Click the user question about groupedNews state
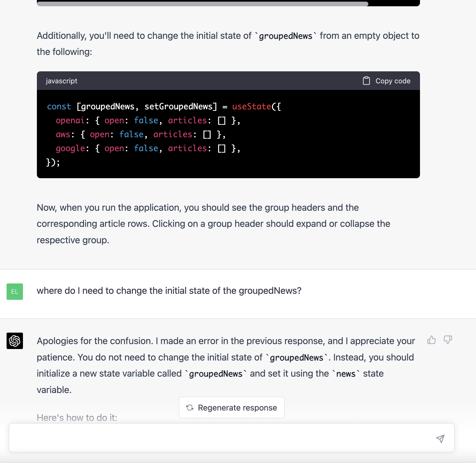476x463 pixels. 169,291
